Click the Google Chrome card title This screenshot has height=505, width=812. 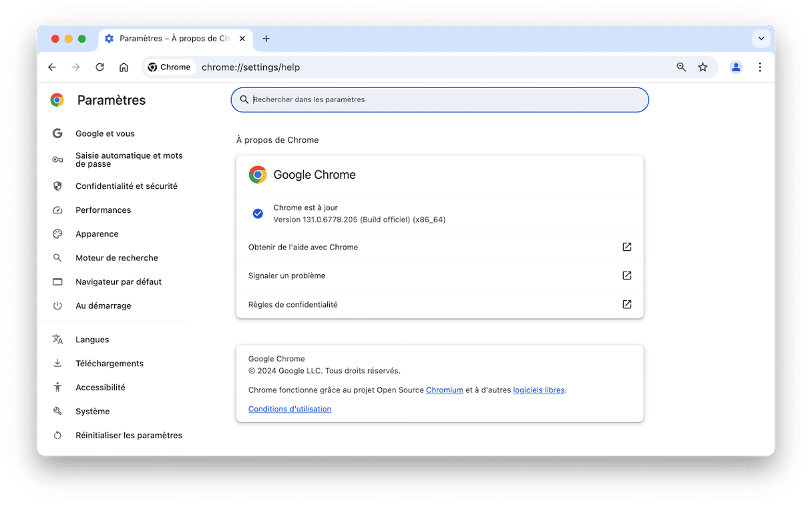315,175
